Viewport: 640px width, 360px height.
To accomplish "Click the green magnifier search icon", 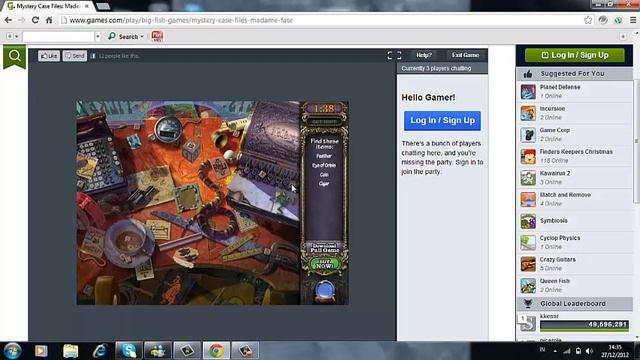I will (x=15, y=56).
